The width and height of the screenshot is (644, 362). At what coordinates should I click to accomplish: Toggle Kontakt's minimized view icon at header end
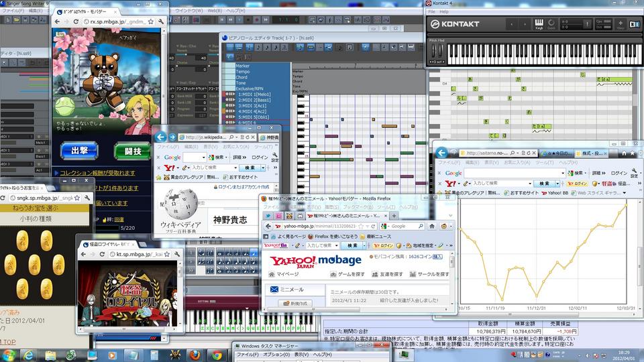(634, 24)
